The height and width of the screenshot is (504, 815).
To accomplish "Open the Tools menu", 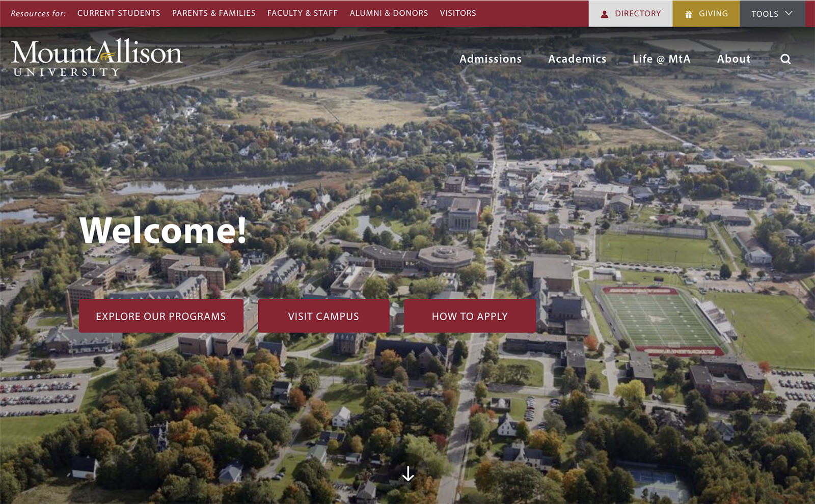I will [772, 14].
